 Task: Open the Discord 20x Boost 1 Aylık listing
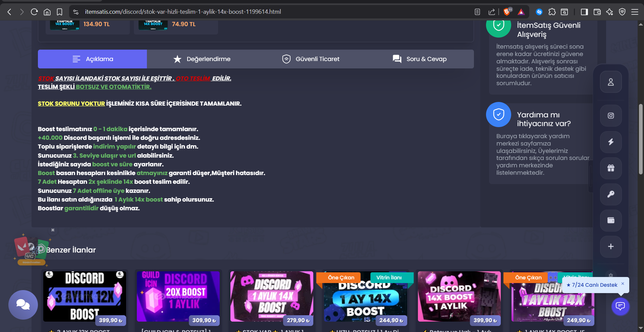[x=178, y=296]
